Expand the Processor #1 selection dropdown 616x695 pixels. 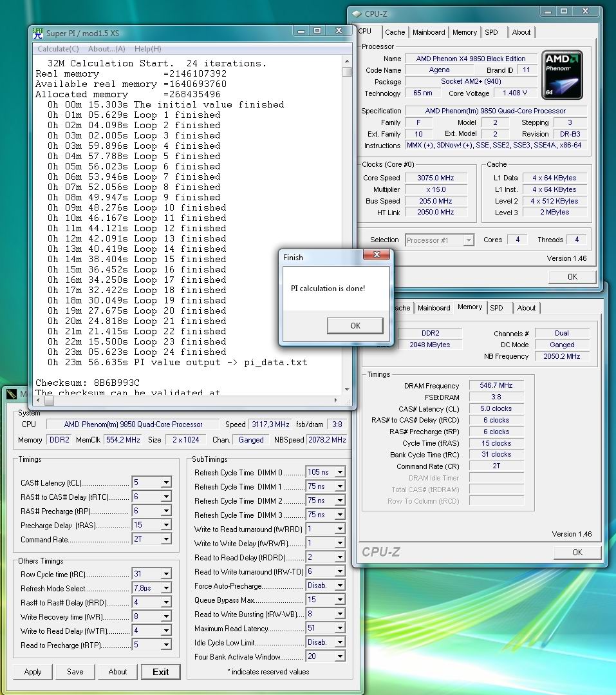(x=468, y=240)
